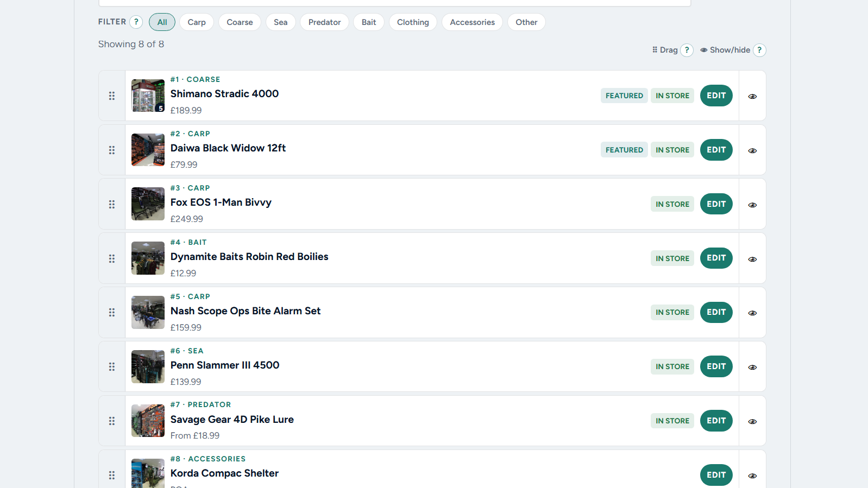This screenshot has width=868, height=488.
Task: Edit the Penn Slammer III 4500 product
Action: pos(716,366)
